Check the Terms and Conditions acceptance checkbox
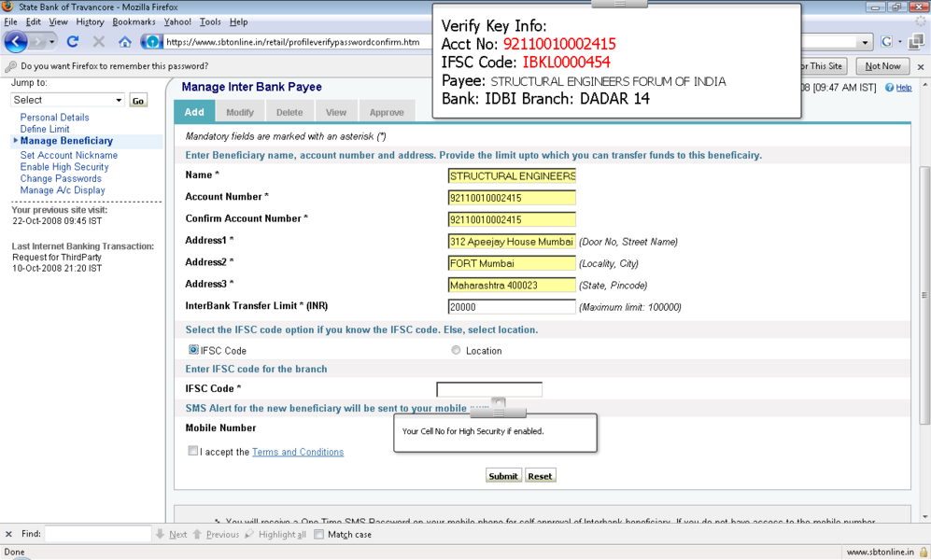 pyautogui.click(x=193, y=452)
